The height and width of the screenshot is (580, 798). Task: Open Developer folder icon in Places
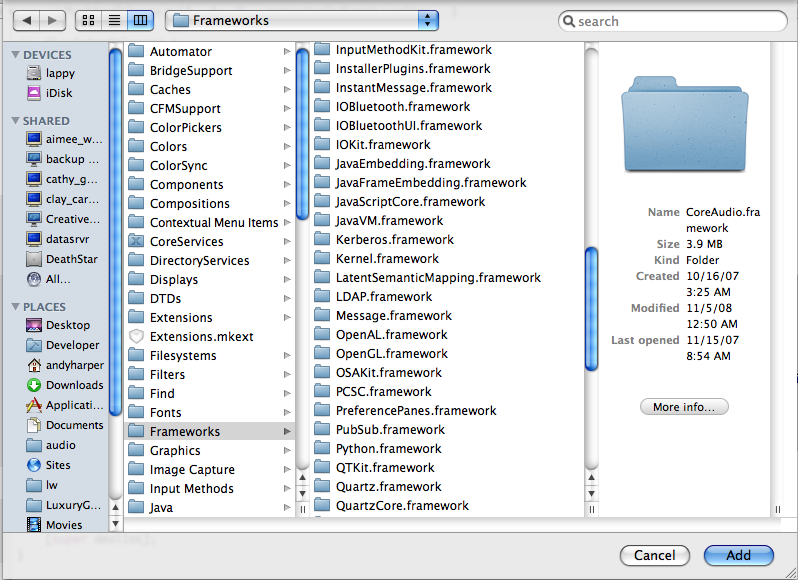[34, 345]
